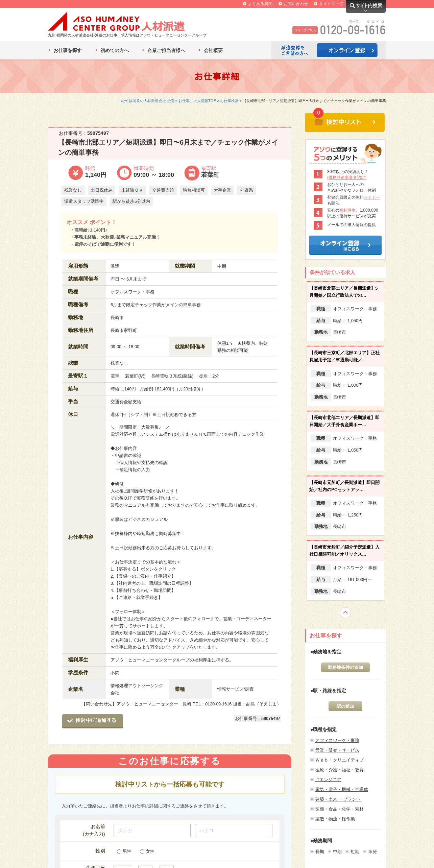
Task: Open similar job 紹介予定派遣 オリックス
Action: point(345,551)
